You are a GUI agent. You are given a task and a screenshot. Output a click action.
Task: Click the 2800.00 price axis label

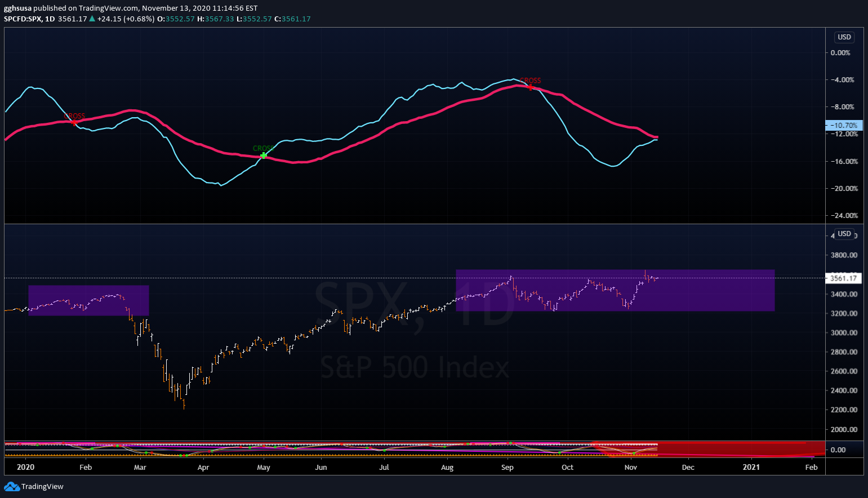tap(844, 352)
